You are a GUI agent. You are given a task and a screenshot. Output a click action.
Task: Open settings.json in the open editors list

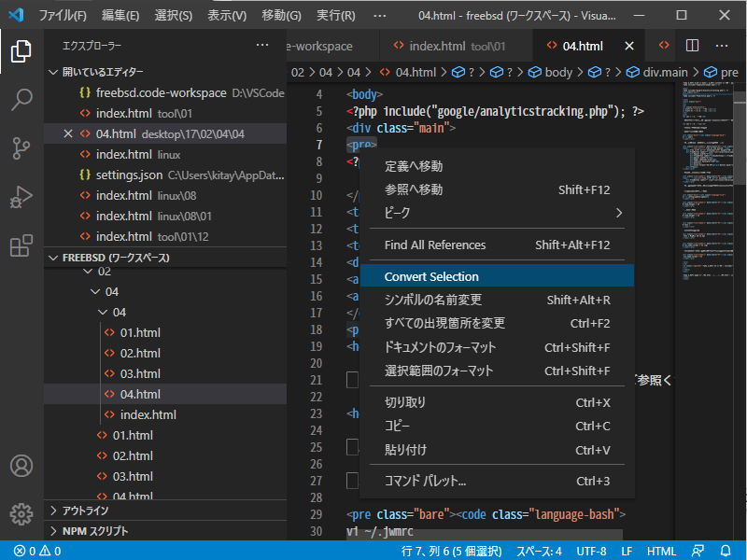point(165,175)
